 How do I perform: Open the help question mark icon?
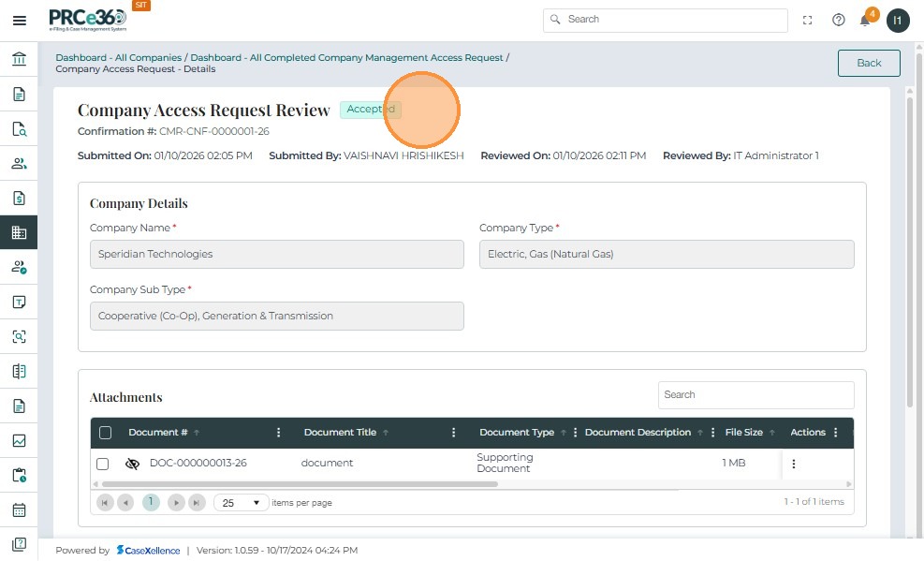pyautogui.click(x=839, y=20)
